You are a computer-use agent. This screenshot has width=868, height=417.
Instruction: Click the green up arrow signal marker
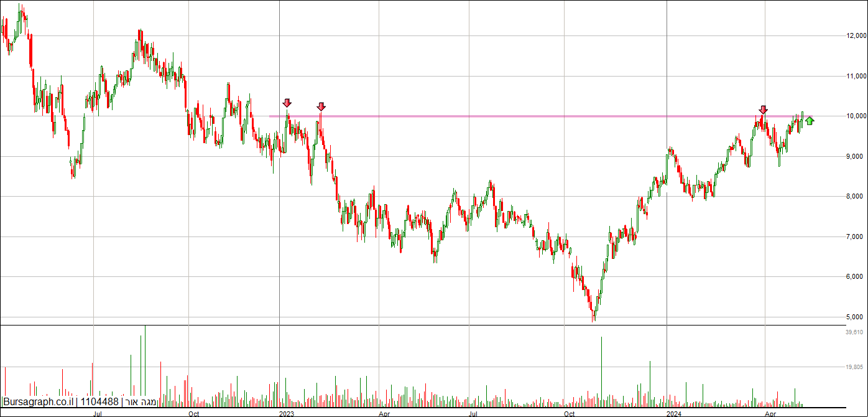[x=810, y=121]
